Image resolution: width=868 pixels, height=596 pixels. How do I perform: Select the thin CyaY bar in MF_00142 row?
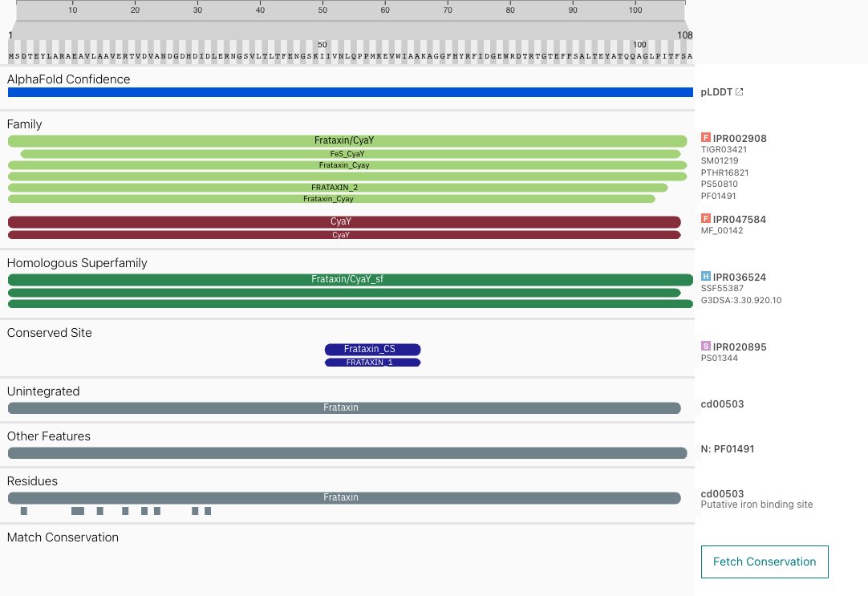[344, 235]
